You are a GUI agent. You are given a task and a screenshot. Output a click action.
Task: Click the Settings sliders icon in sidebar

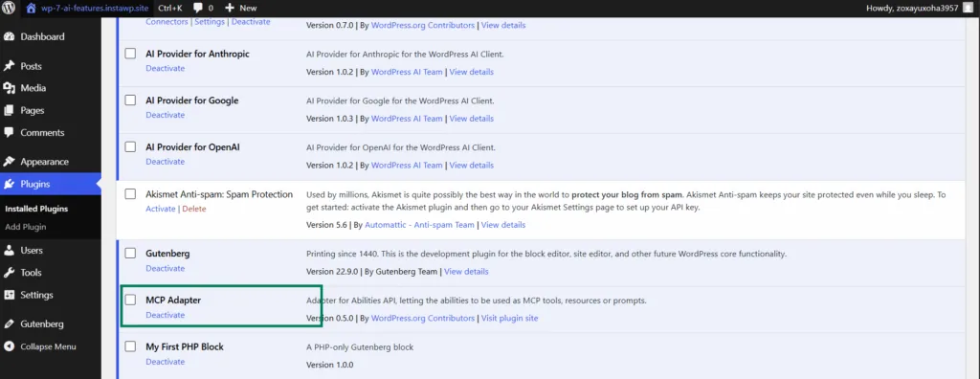pos(10,295)
